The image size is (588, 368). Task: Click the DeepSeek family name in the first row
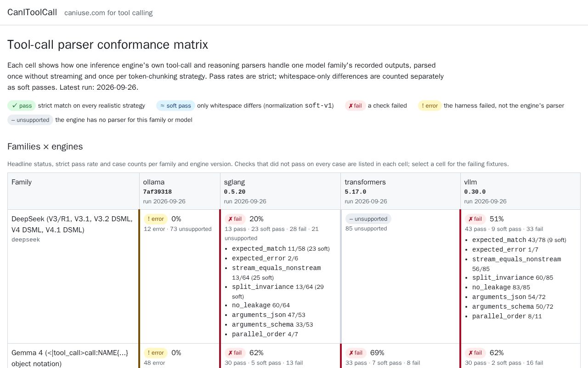72,224
